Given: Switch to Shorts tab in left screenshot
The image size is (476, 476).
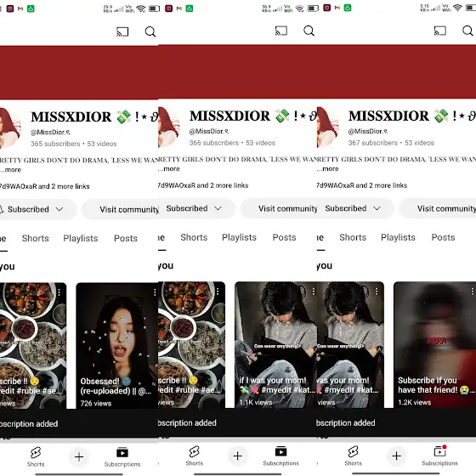Looking at the screenshot, I should click(35, 238).
